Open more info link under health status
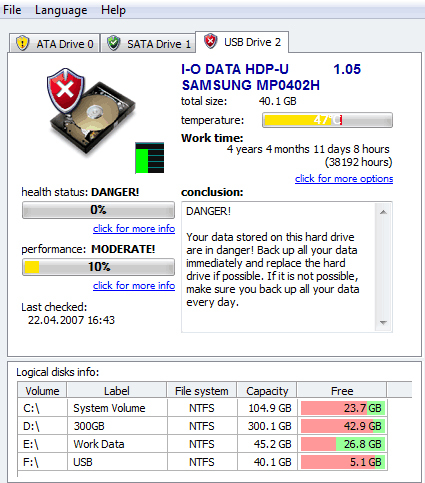This screenshot has width=425, height=483. 134,229
